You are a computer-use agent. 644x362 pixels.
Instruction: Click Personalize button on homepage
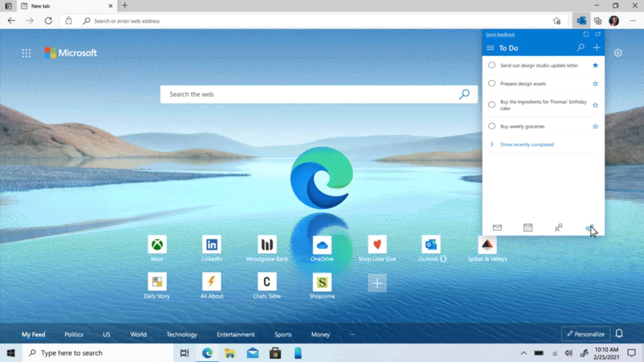[585, 334]
